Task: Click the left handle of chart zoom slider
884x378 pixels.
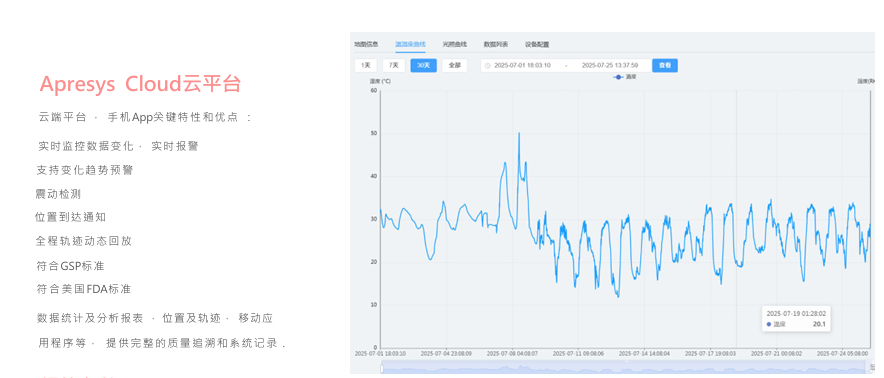Action: click(x=382, y=368)
